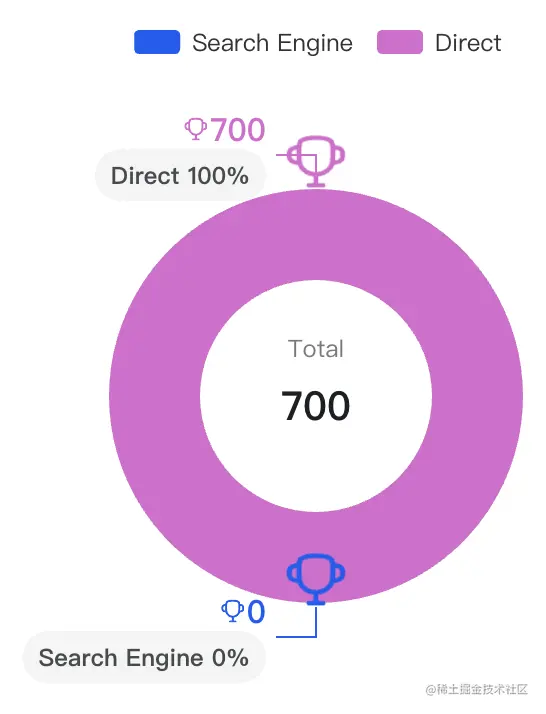
Task: Click the 0% text in Search Engine label
Action: tap(230, 658)
